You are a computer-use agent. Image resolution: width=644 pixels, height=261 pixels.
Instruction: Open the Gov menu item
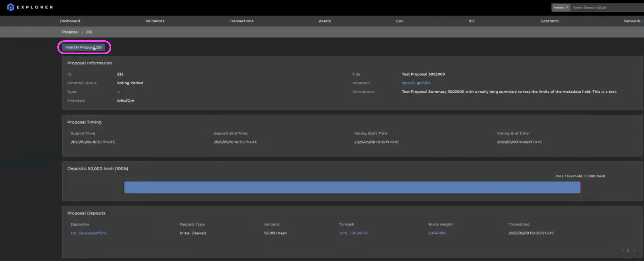tap(399, 21)
